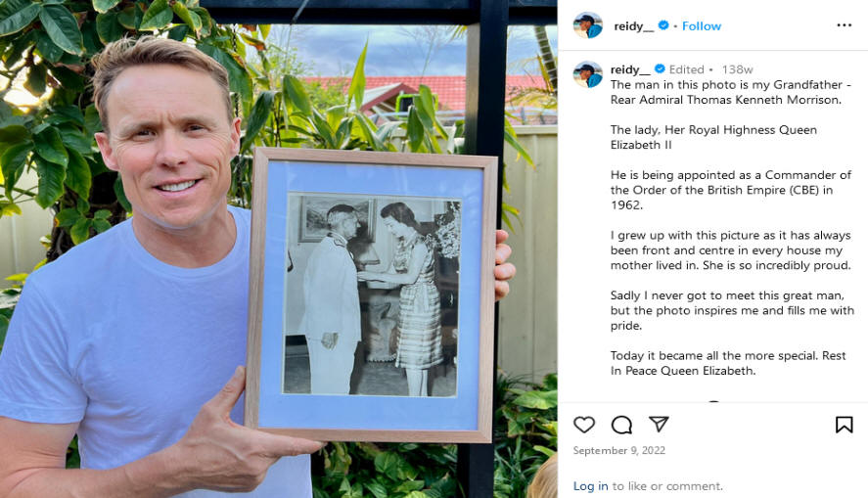This screenshot has width=868, height=498.
Task: Click the header verified badge icon
Action: click(x=663, y=25)
